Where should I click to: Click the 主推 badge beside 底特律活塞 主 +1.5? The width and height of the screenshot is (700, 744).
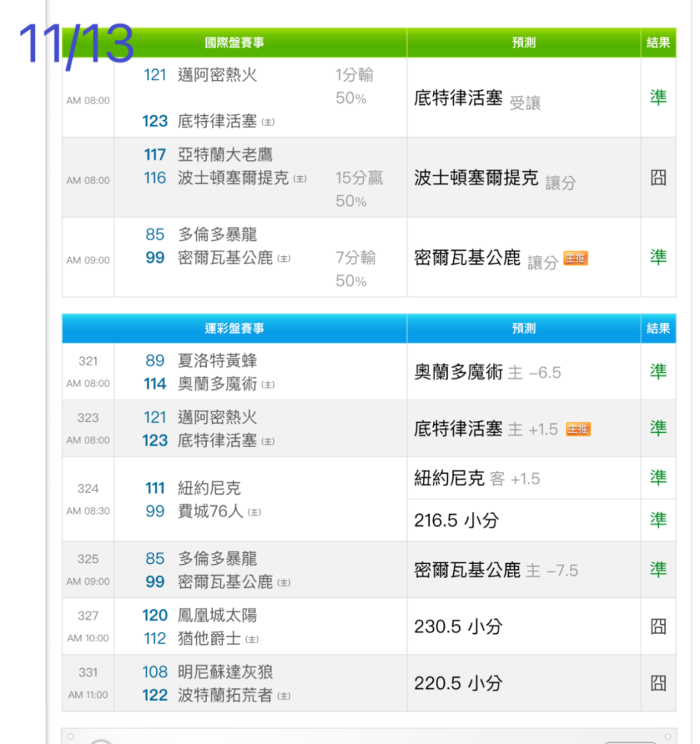tap(578, 429)
